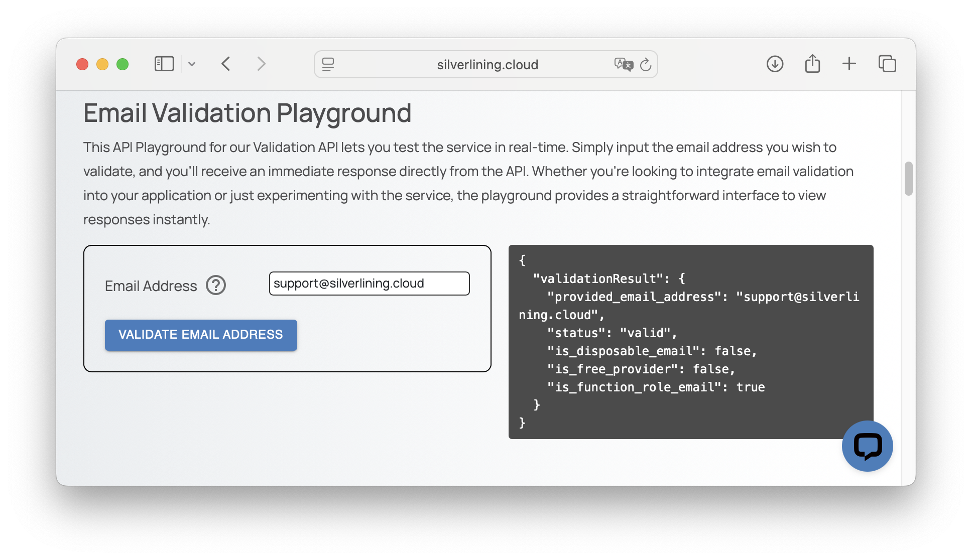Viewport: 972px width, 560px height.
Task: Click the page's vertical scrollbar thumb
Action: pyautogui.click(x=908, y=179)
